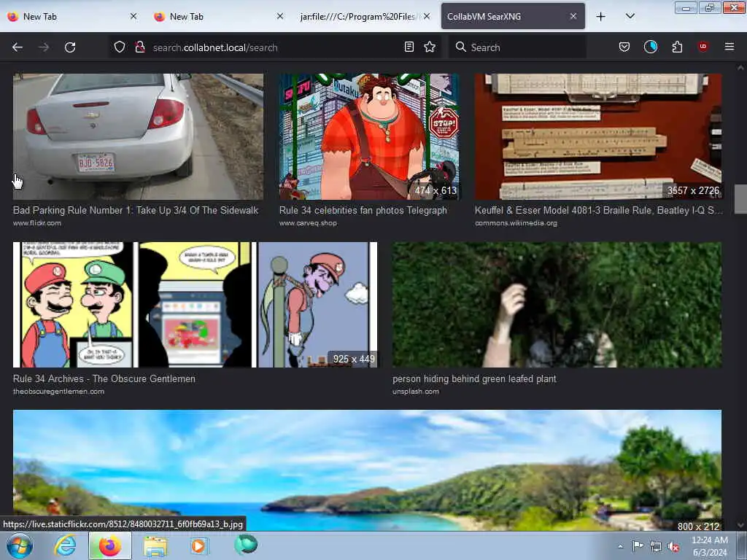This screenshot has height=560, width=747.
Task: Launch Internet Explorer from the taskbar
Action: [x=65, y=545]
